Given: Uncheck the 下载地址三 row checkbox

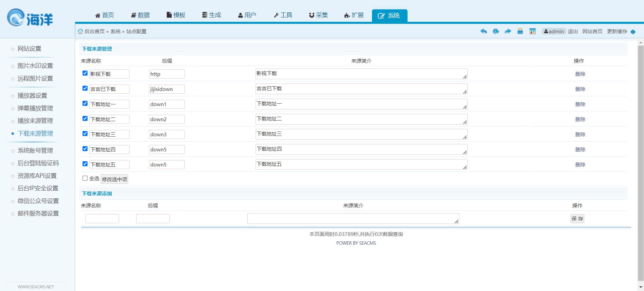Looking at the screenshot, I should [x=85, y=134].
